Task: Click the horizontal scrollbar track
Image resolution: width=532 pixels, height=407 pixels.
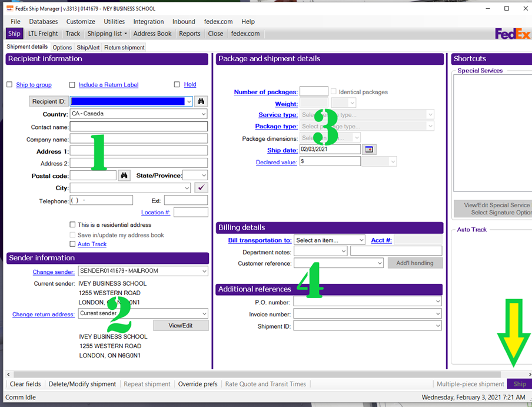Action: coord(256,374)
